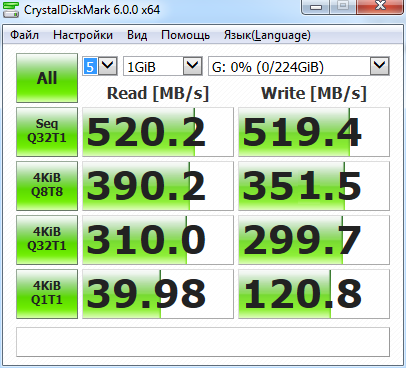This screenshot has height=368, width=406.
Task: Open the 1GiB test size dropdown
Action: (x=163, y=66)
